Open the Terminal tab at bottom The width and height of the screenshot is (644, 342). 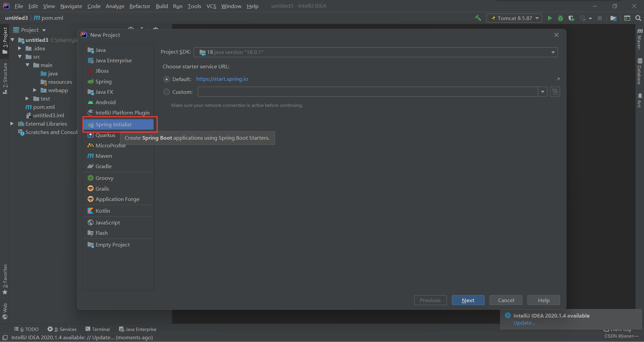click(98, 329)
